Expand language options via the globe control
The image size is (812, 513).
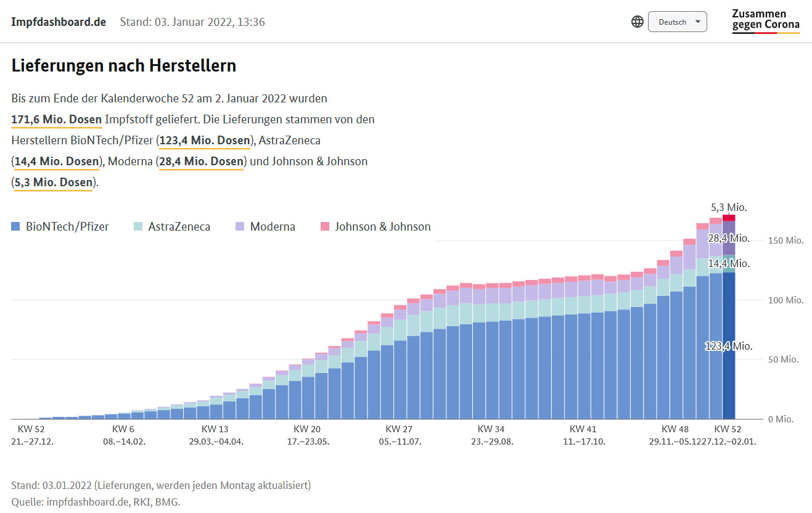(x=637, y=21)
